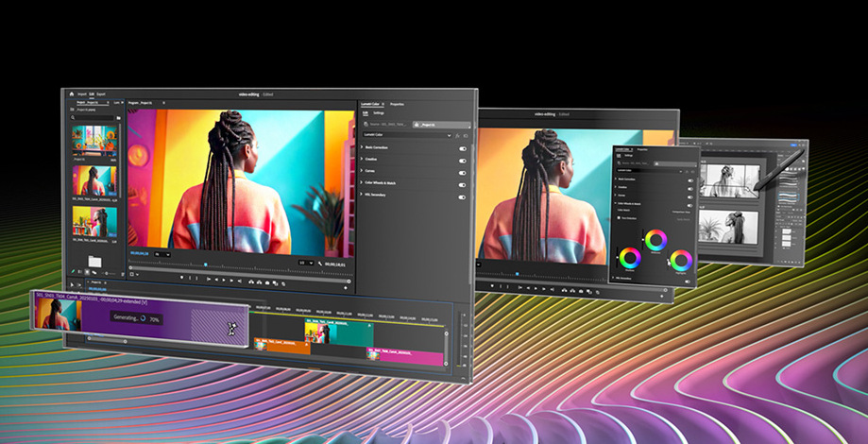The width and height of the screenshot is (868, 444).
Task: Select the room scene thumbnail in the Project panel
Action: pyautogui.click(x=94, y=141)
